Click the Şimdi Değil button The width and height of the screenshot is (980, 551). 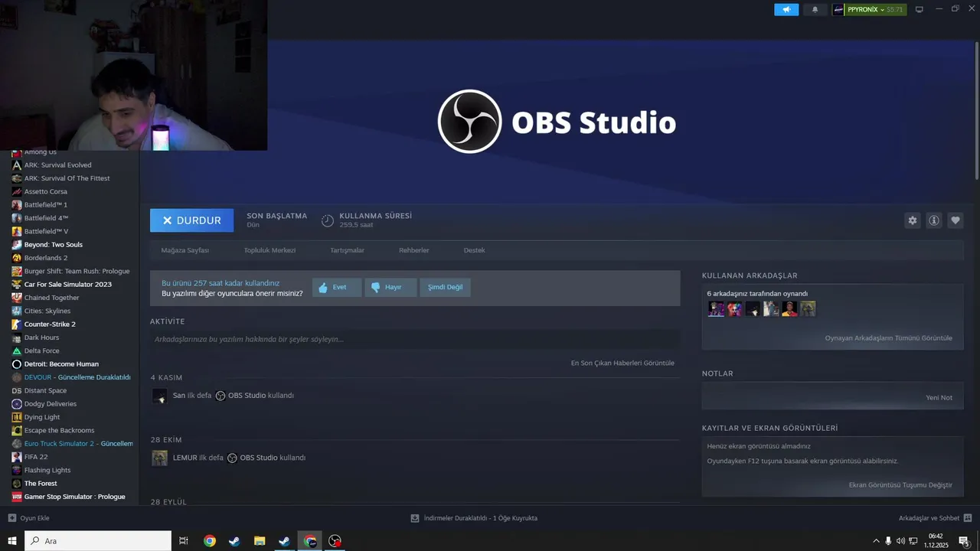pos(445,288)
